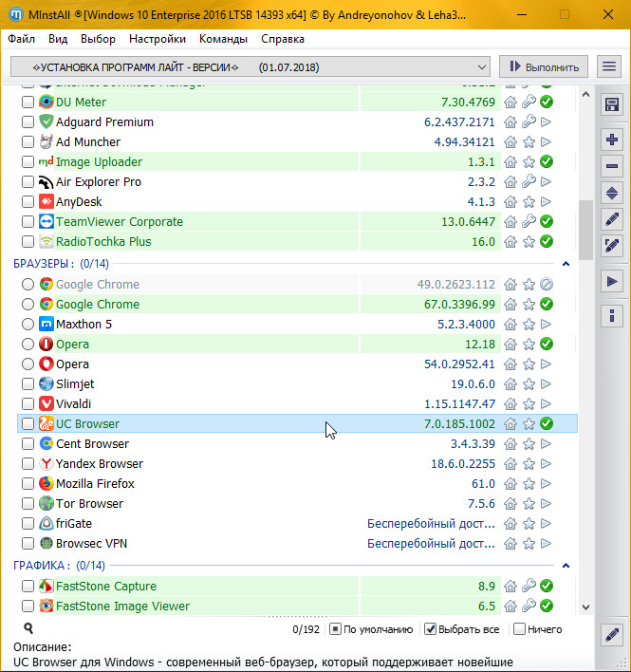This screenshot has width=631, height=672.
Task: Click the vertical scrollbar thumb
Action: click(585, 230)
